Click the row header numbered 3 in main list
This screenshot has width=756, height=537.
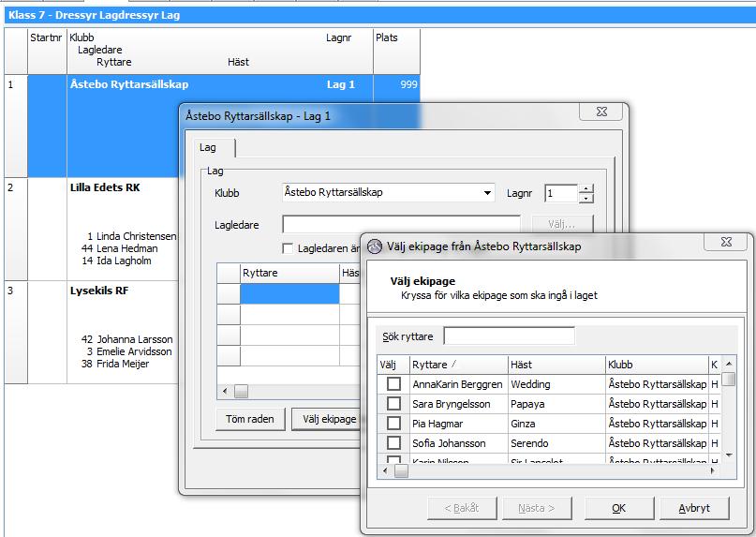(x=16, y=332)
